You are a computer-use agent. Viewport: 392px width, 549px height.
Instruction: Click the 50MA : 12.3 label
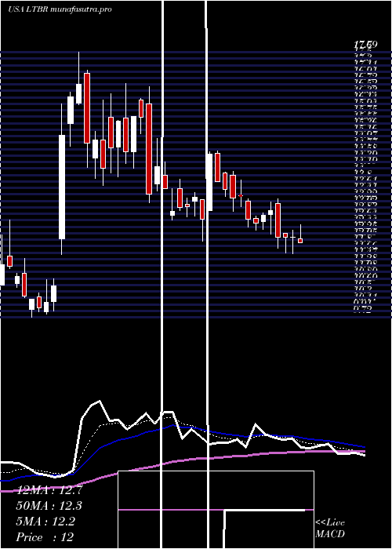point(49,506)
